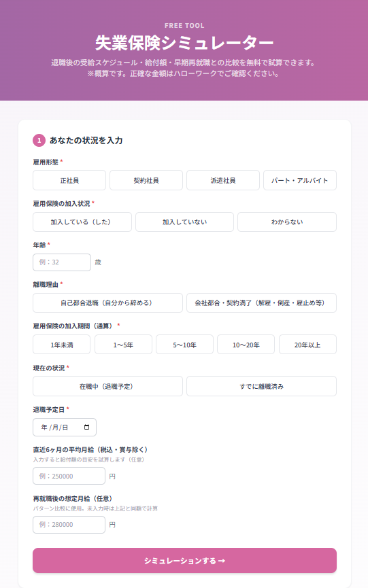This screenshot has width=368, height=588.
Task: Choose 10〜20年 enrollment period
Action: (246, 345)
